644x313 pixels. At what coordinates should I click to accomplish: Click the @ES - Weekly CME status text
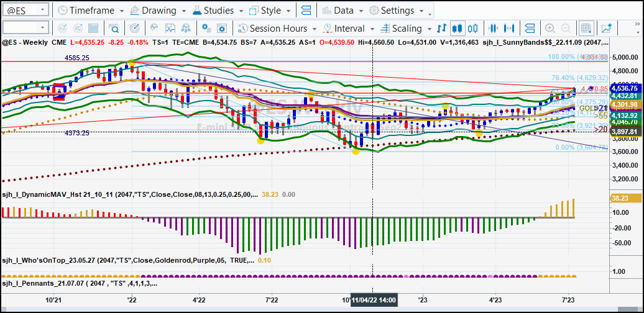35,42
